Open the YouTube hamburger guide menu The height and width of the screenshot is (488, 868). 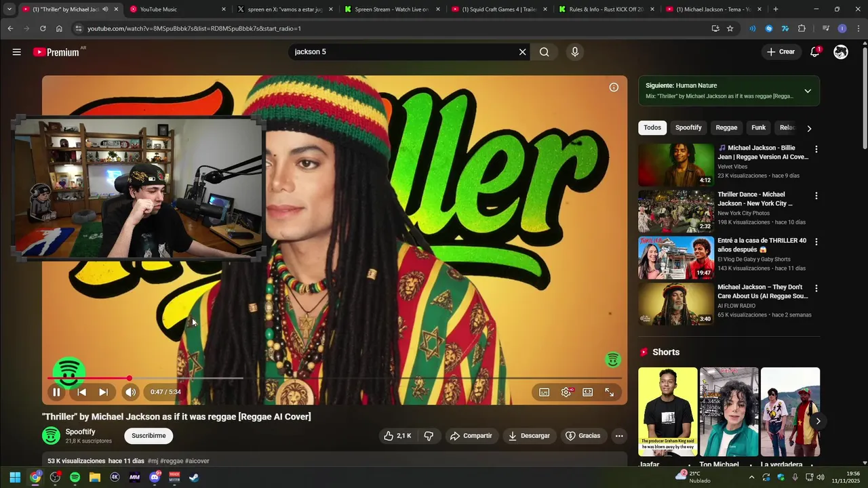pyautogui.click(x=16, y=52)
